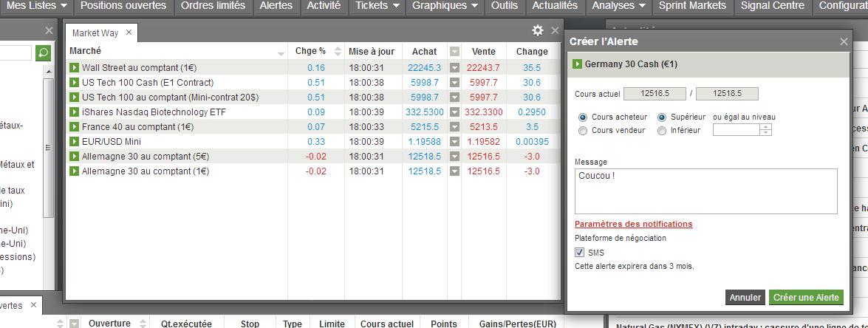This screenshot has height=328, width=868.
Task: Click inside the Message text box
Action: tap(705, 191)
